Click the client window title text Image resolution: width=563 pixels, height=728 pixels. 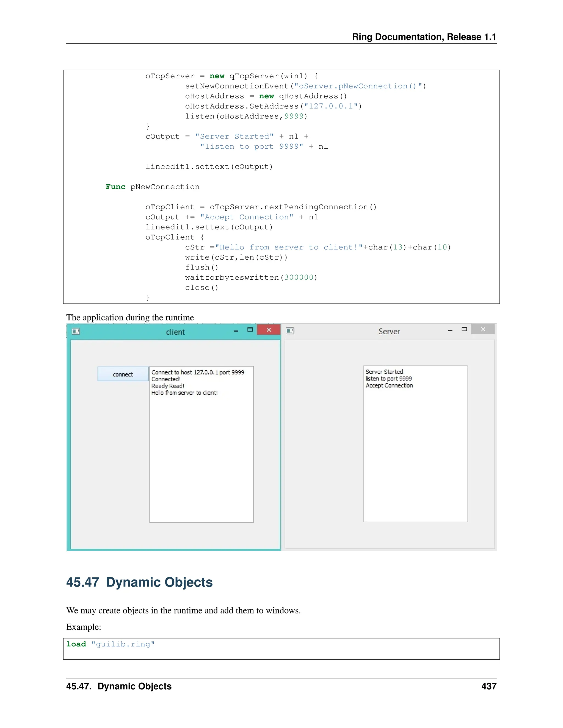click(x=175, y=332)
